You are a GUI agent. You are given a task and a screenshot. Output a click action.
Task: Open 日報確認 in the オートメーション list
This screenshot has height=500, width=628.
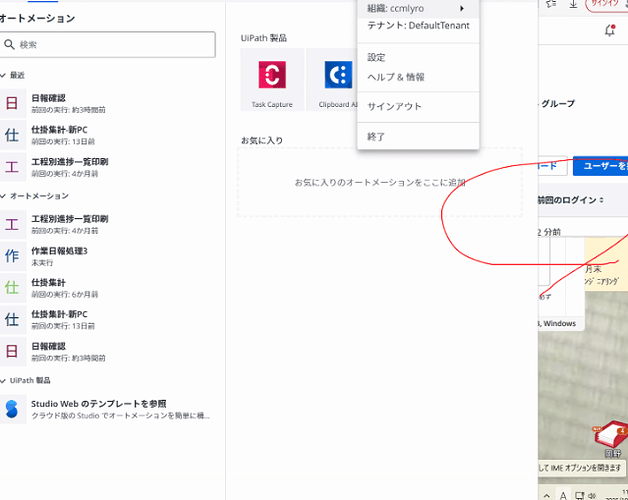coord(108,351)
